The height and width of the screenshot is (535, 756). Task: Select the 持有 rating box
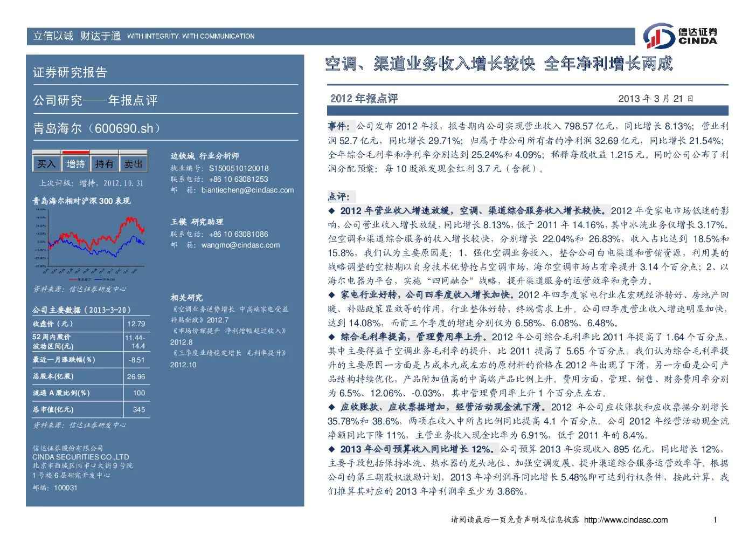(105, 163)
